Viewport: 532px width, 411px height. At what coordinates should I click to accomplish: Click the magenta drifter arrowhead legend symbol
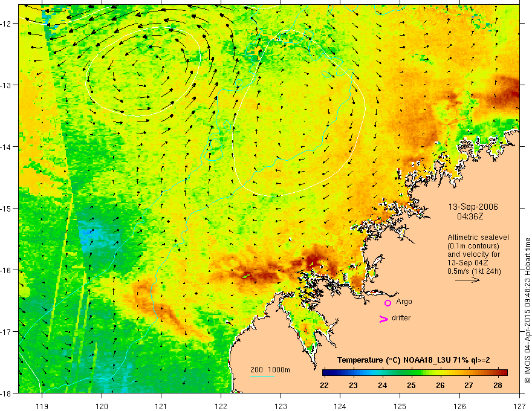[x=384, y=319]
